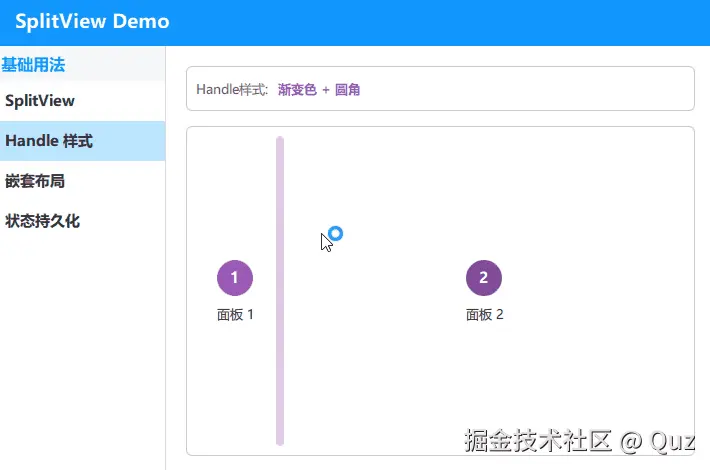Open the SplitView menu item

pyautogui.click(x=82, y=101)
